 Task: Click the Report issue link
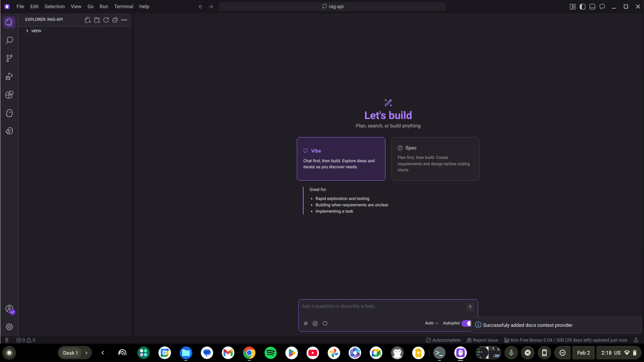coord(482,340)
